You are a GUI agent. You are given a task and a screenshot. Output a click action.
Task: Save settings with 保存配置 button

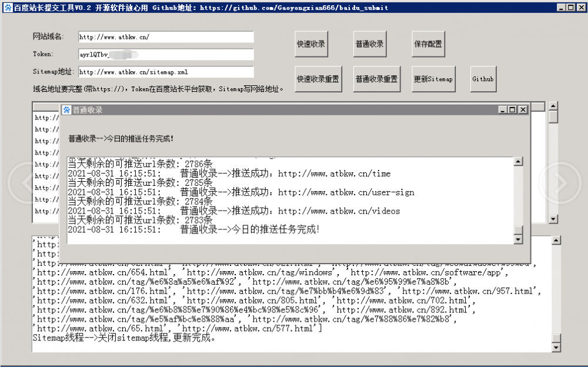pyautogui.click(x=428, y=44)
